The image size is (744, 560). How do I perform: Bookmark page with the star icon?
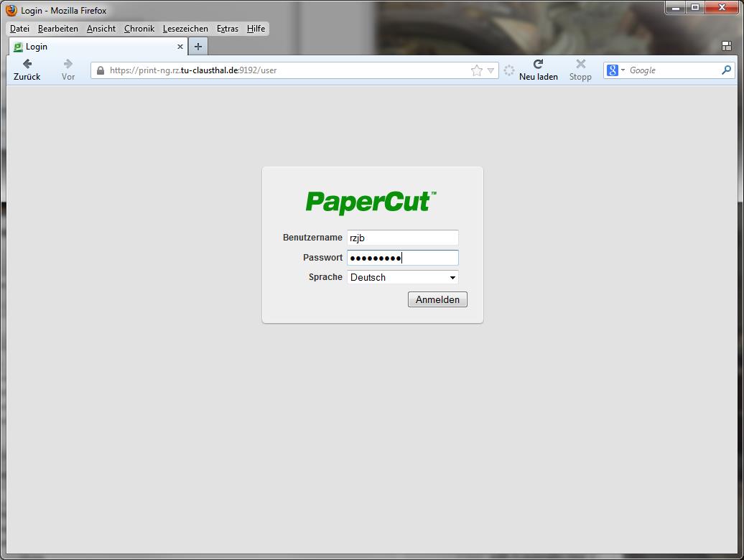pos(476,70)
